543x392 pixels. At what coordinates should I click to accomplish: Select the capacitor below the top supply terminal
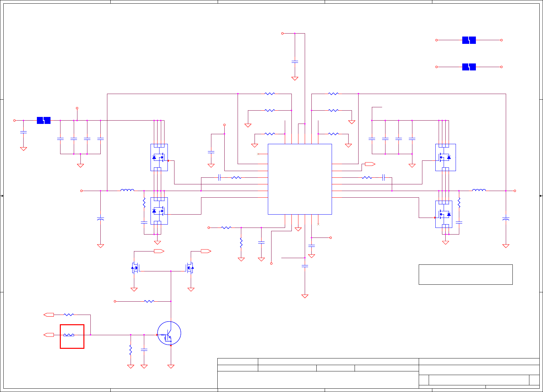295,62
